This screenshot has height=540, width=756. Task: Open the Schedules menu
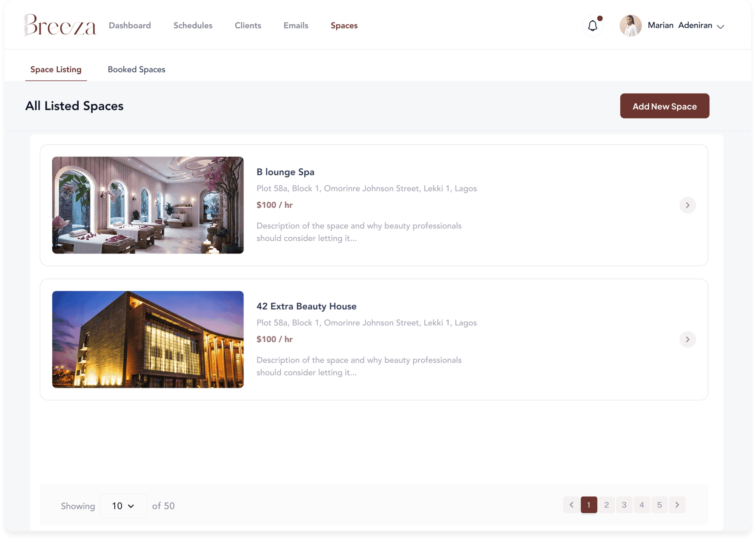[193, 25]
